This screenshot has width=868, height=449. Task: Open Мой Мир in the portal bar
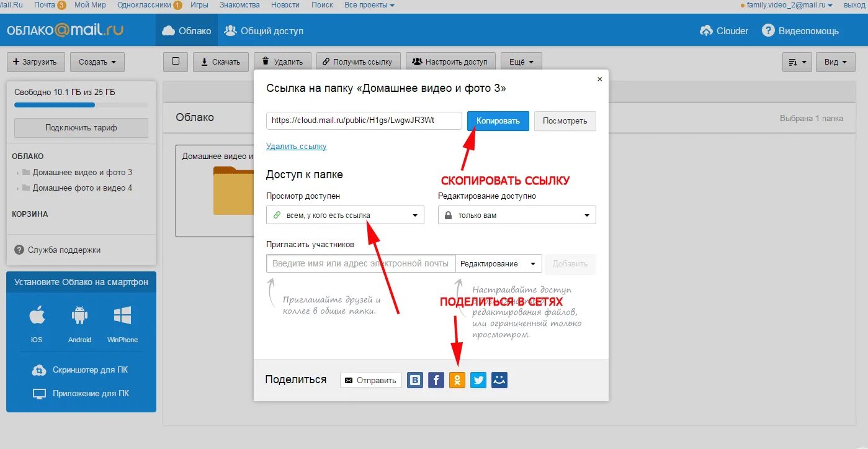[x=90, y=5]
